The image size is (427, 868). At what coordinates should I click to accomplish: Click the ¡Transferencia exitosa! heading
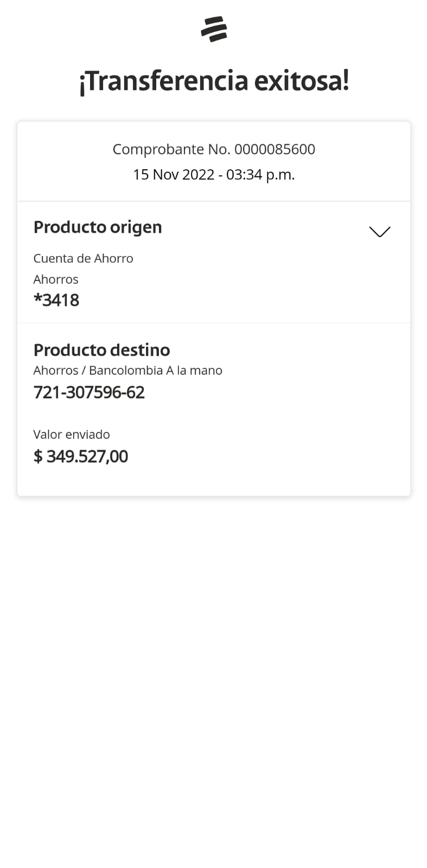tap(214, 81)
